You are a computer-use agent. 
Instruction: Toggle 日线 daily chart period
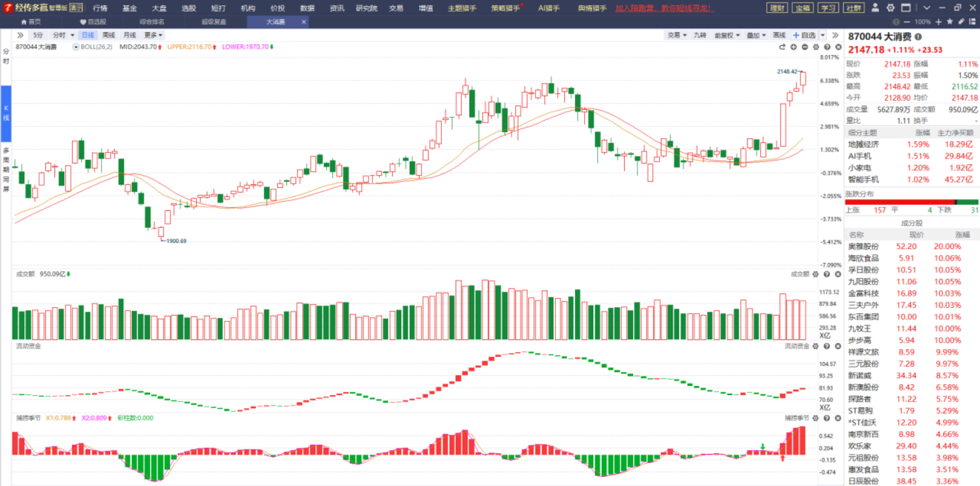[87, 35]
